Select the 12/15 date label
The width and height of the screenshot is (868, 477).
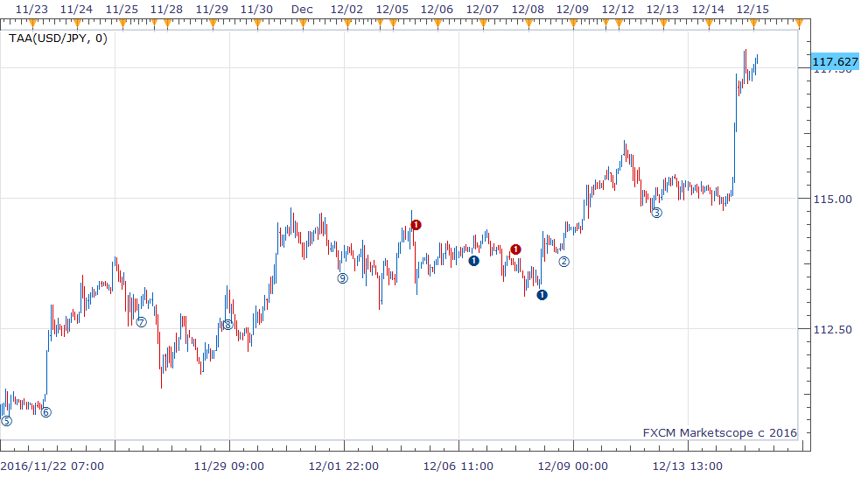(752, 10)
